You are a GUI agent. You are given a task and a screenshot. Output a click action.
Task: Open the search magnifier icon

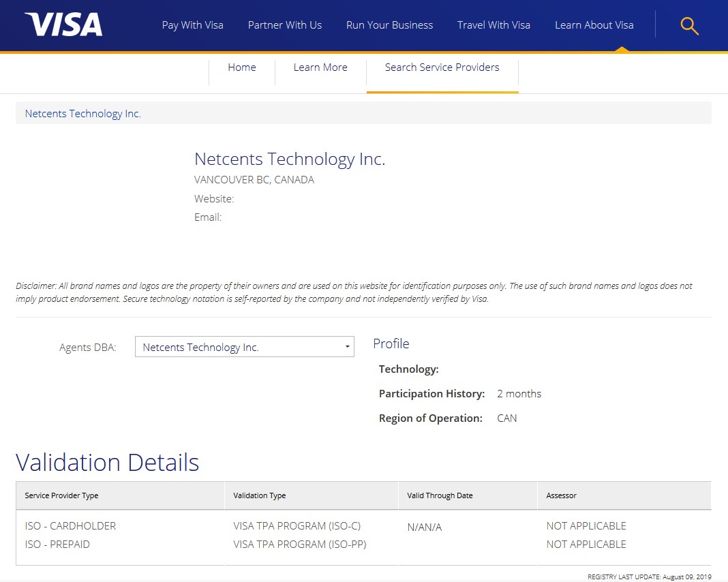tap(689, 26)
